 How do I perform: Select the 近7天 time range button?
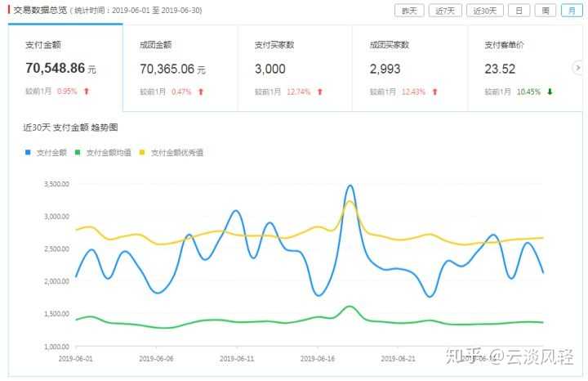click(444, 11)
